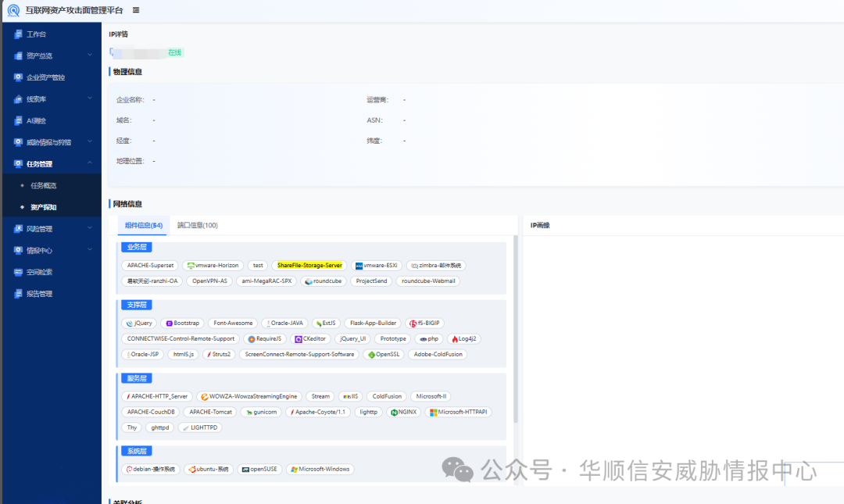Image resolution: width=844 pixels, height=504 pixels.
Task: Click the OpenSSL tag icon
Action: 371,354
